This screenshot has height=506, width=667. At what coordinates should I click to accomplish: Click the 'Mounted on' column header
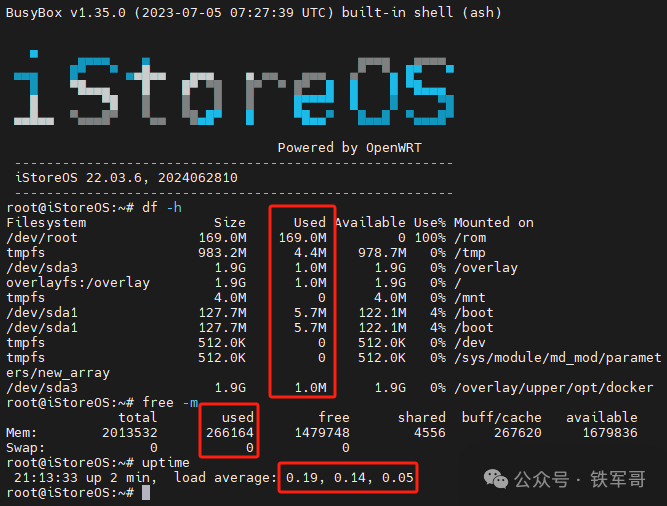(493, 222)
